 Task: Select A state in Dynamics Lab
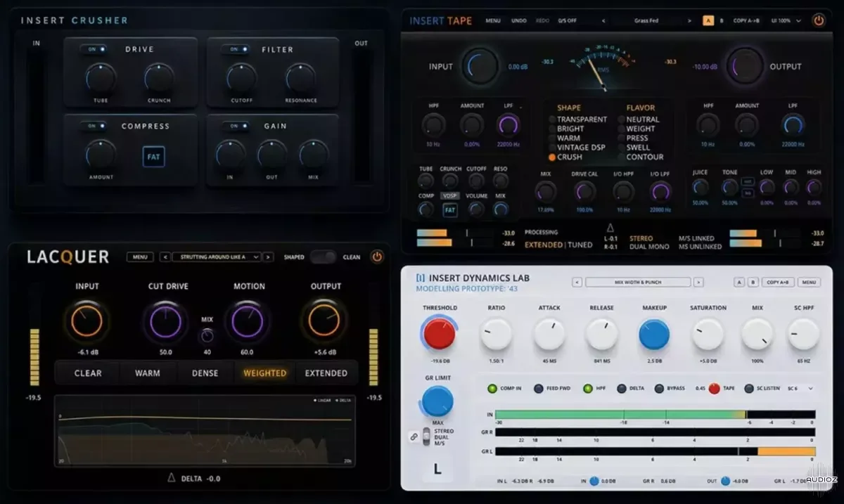tap(739, 283)
